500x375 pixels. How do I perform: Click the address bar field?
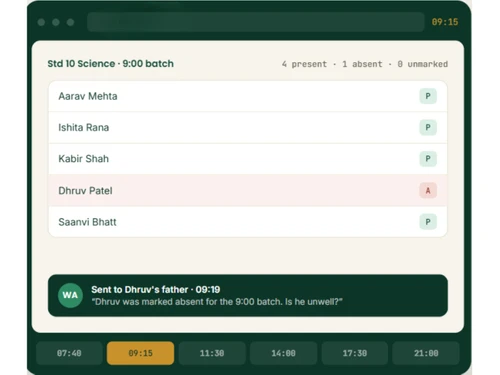pyautogui.click(x=256, y=22)
